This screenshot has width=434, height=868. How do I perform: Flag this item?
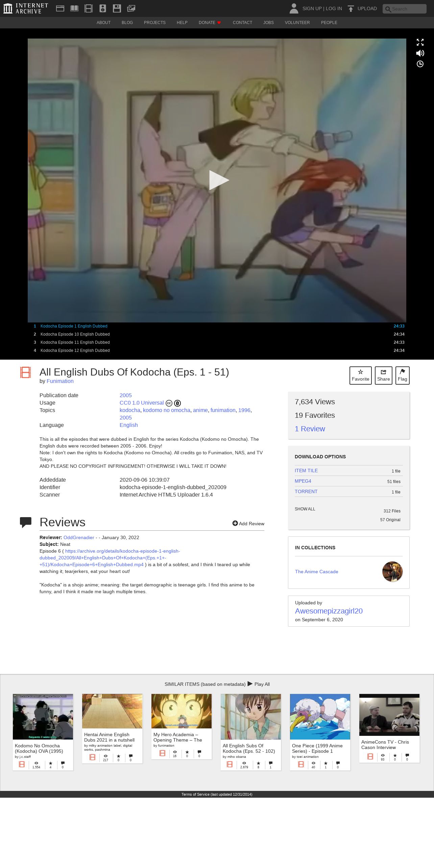point(403,376)
